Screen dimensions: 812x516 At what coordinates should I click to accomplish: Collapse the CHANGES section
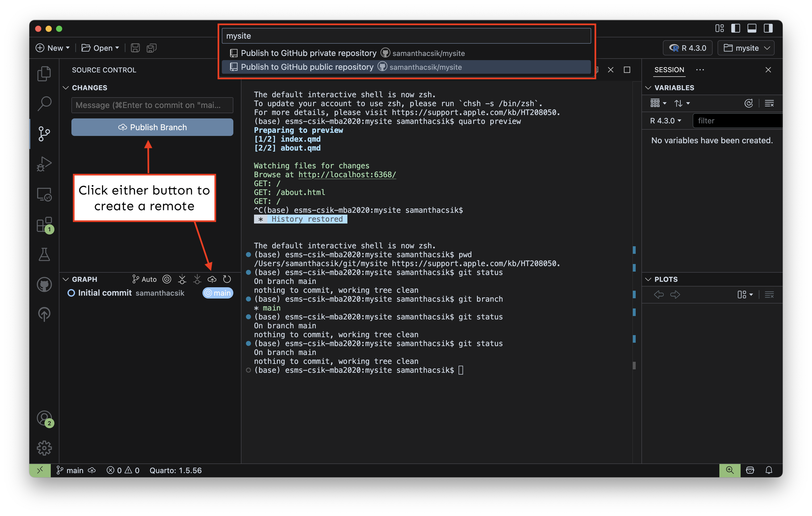click(66, 88)
